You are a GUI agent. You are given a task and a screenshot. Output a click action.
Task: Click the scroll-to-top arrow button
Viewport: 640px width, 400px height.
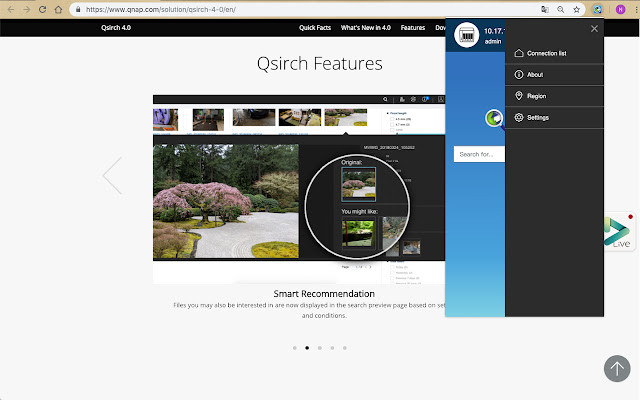(x=617, y=368)
